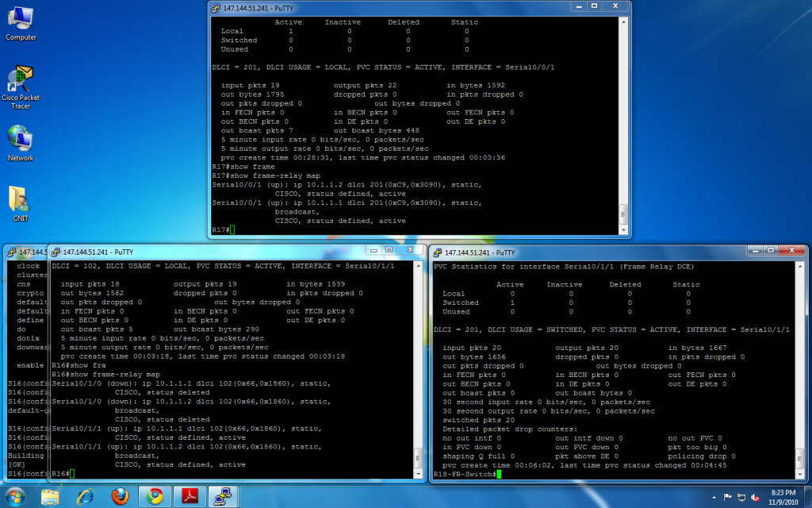The height and width of the screenshot is (508, 812).
Task: Switch to Google Chrome in taskbar
Action: [154, 497]
